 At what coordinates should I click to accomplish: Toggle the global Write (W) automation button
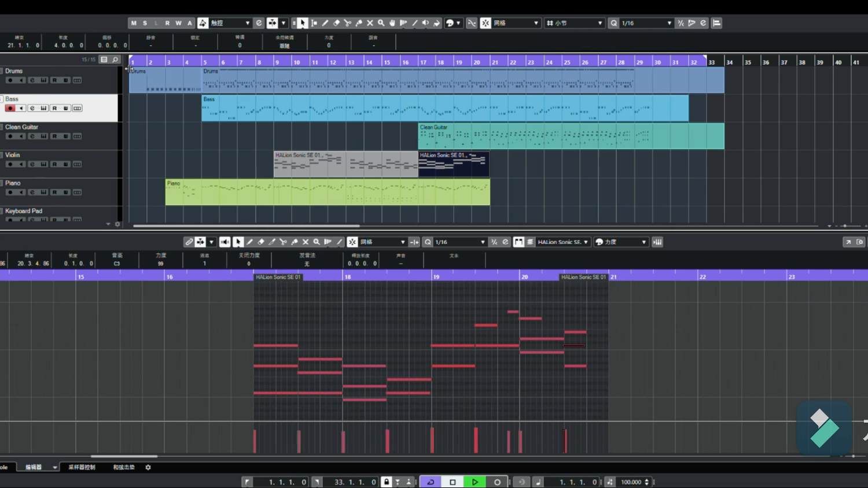(x=178, y=23)
